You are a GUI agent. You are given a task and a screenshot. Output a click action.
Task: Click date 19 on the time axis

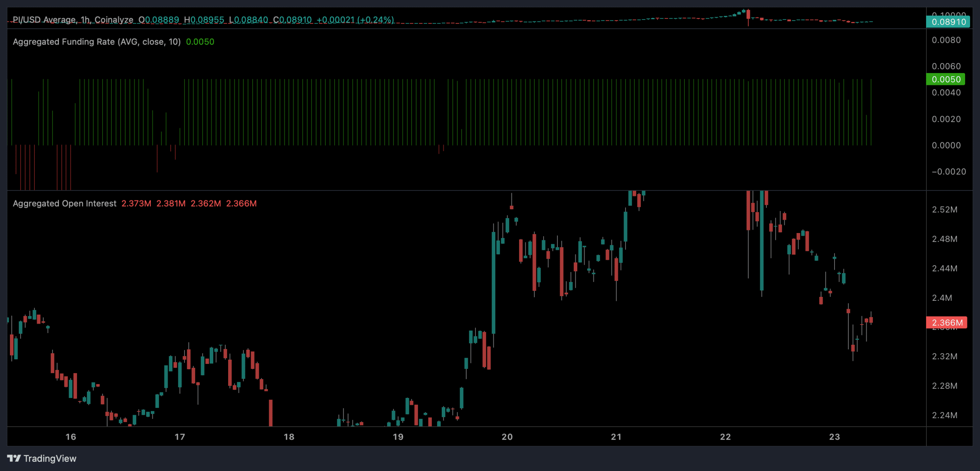(398, 437)
